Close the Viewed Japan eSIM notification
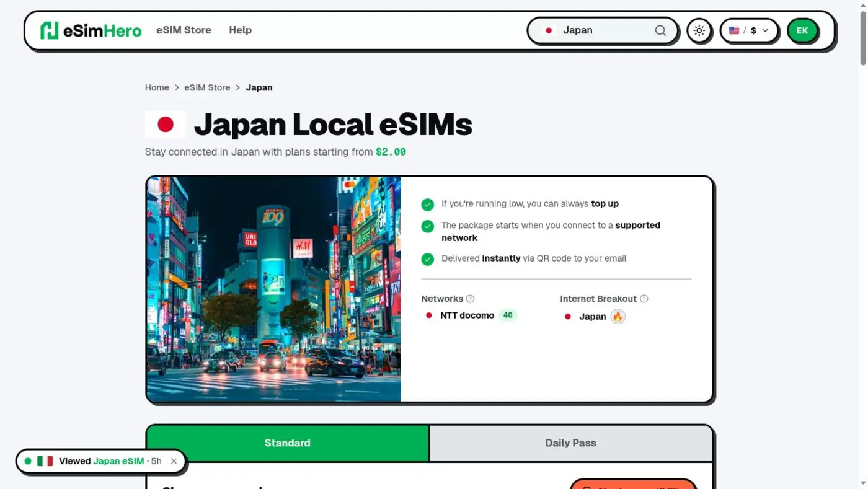Image resolution: width=868 pixels, height=489 pixels. point(174,461)
